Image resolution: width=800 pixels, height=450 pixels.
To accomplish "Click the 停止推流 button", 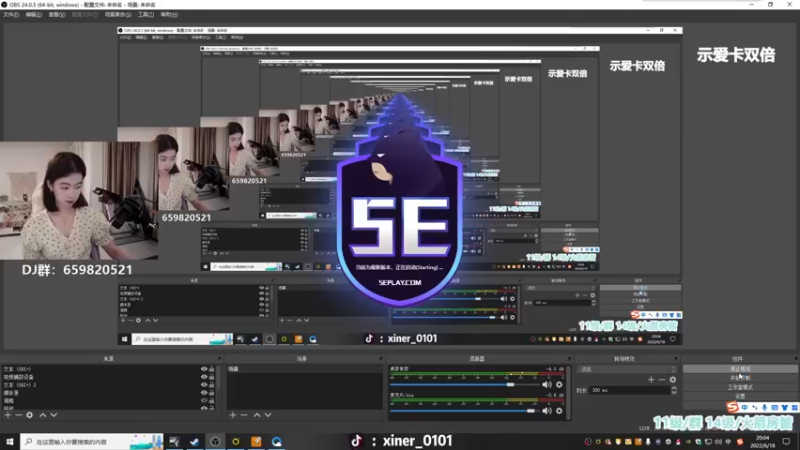I will point(740,369).
